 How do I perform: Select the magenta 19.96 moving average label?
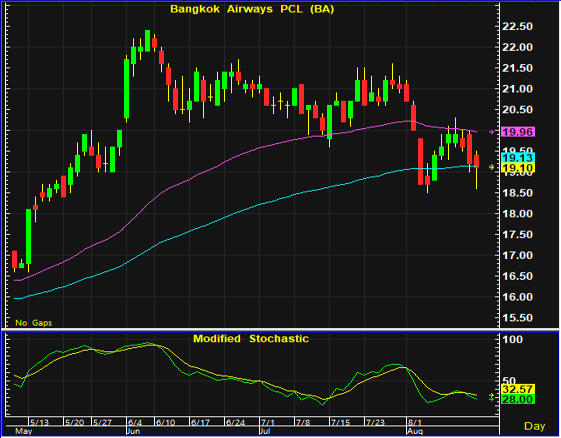click(x=518, y=132)
